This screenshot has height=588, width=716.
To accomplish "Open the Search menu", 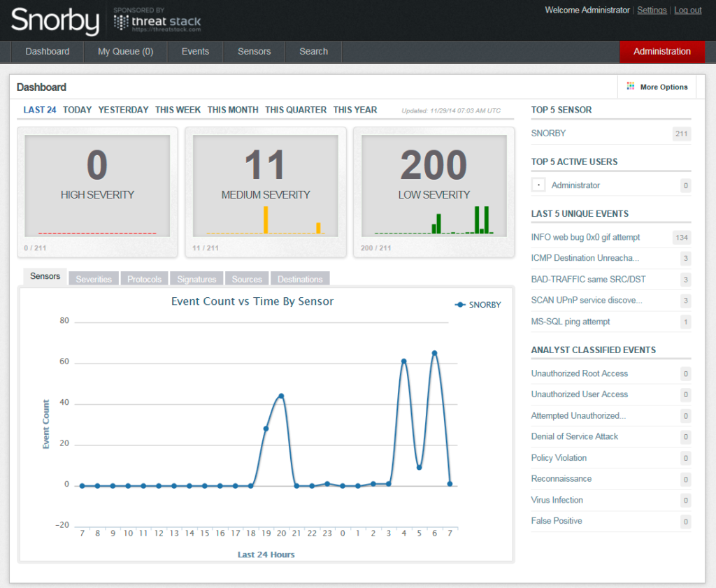I will tap(314, 52).
